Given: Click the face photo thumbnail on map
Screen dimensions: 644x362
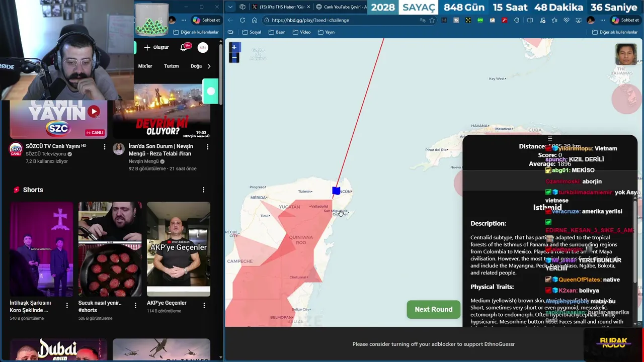Looking at the screenshot, I should (626, 54).
